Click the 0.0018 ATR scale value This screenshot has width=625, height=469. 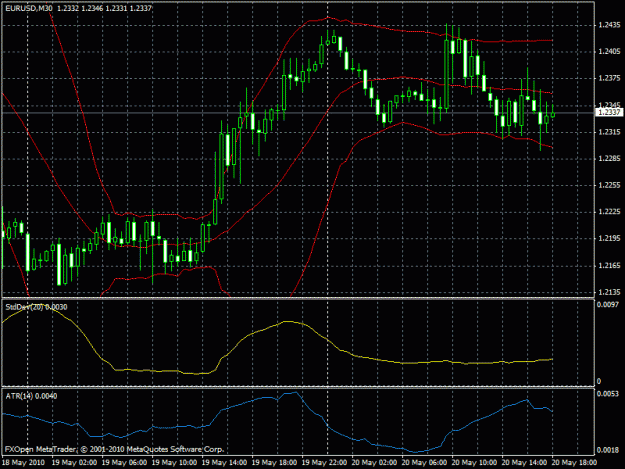pos(608,450)
